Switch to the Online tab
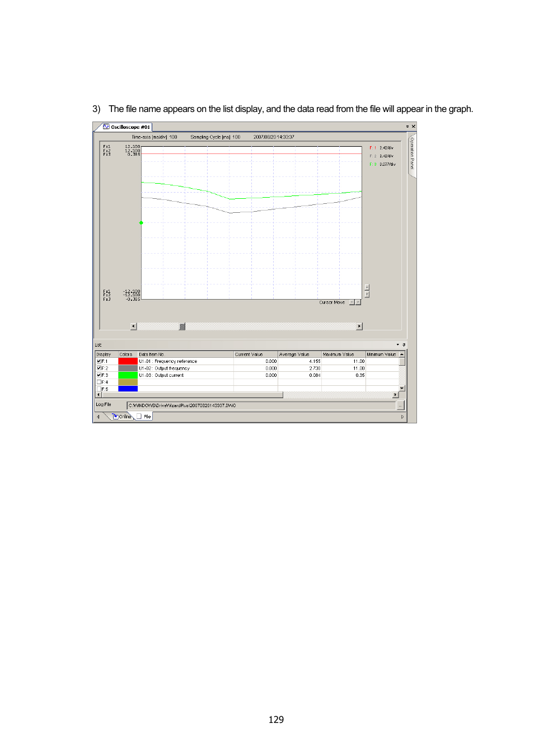This screenshot has width=534, height=756. 121,417
